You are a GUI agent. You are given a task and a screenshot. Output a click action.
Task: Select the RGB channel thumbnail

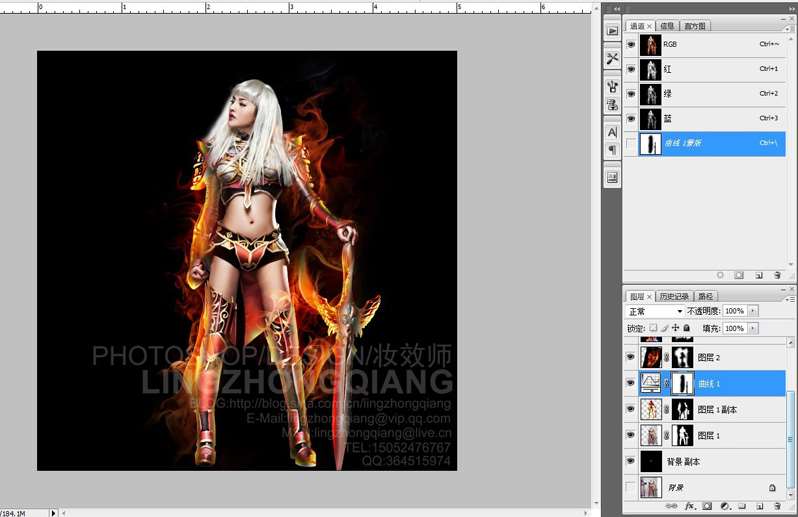click(650, 45)
